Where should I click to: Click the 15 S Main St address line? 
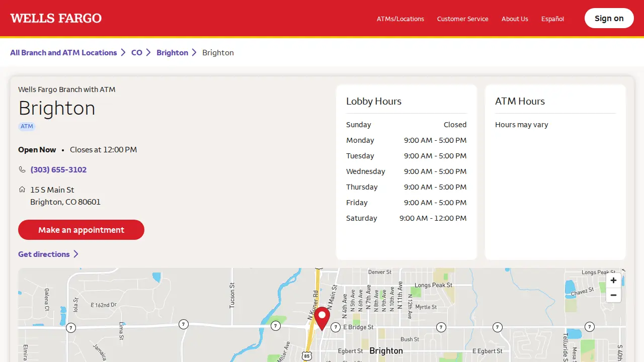(52, 190)
